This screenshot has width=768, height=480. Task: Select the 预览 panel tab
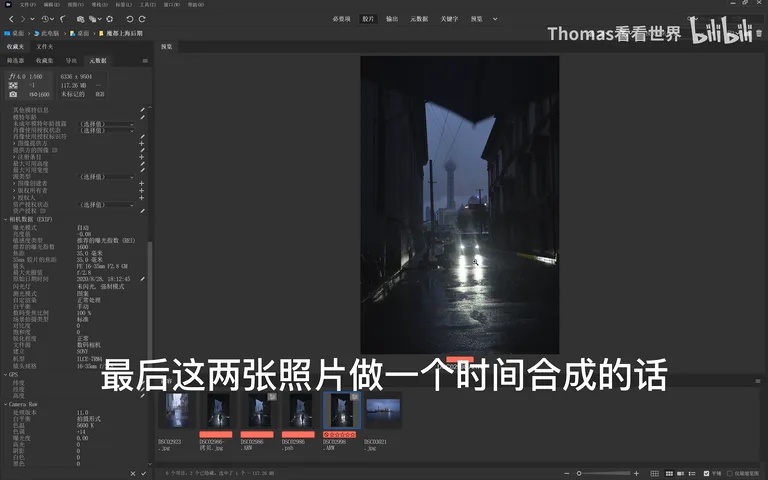(167, 47)
